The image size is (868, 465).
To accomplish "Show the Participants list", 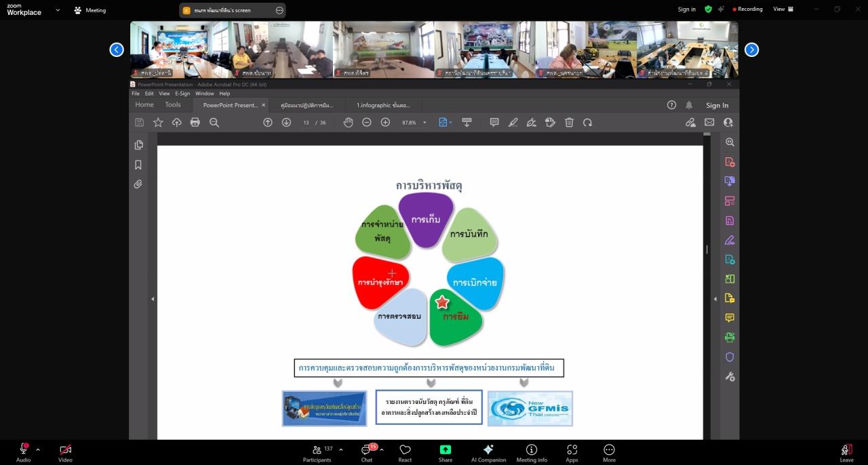I will (317, 452).
